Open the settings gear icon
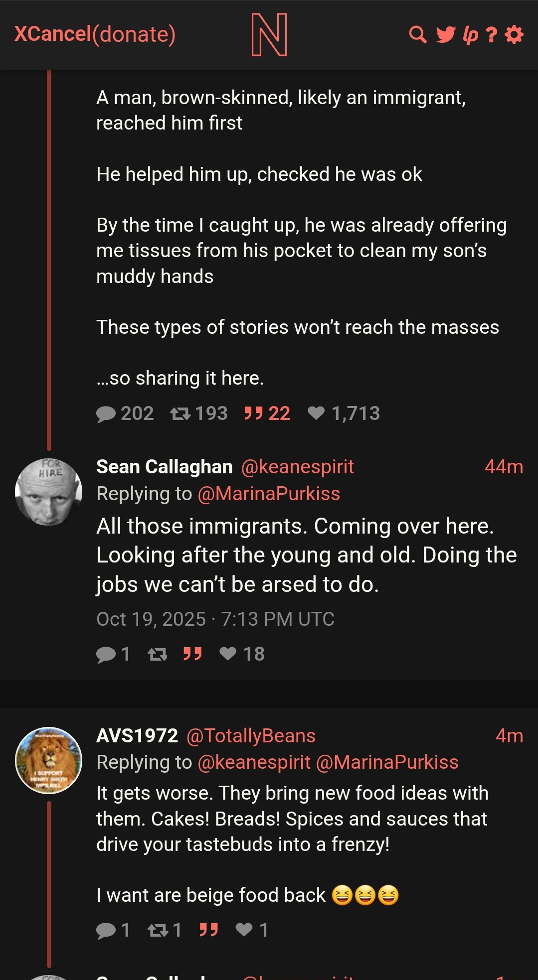 (514, 35)
